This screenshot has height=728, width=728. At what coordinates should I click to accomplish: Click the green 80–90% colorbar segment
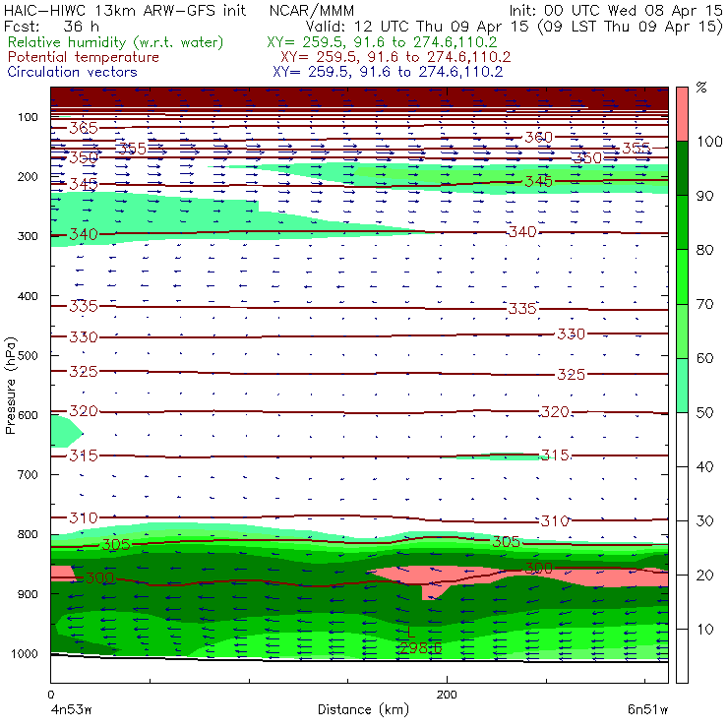(682, 222)
